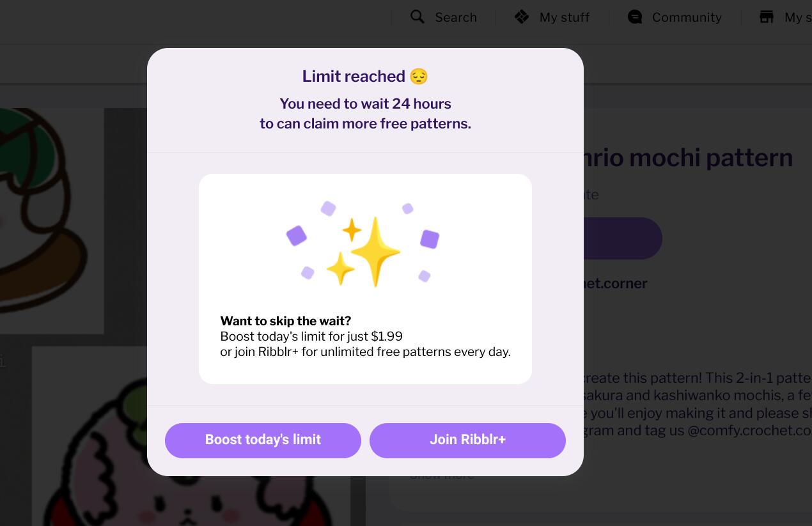The width and height of the screenshot is (812, 526).
Task: Open the comfy crochet.corner designer link
Action: [616, 283]
